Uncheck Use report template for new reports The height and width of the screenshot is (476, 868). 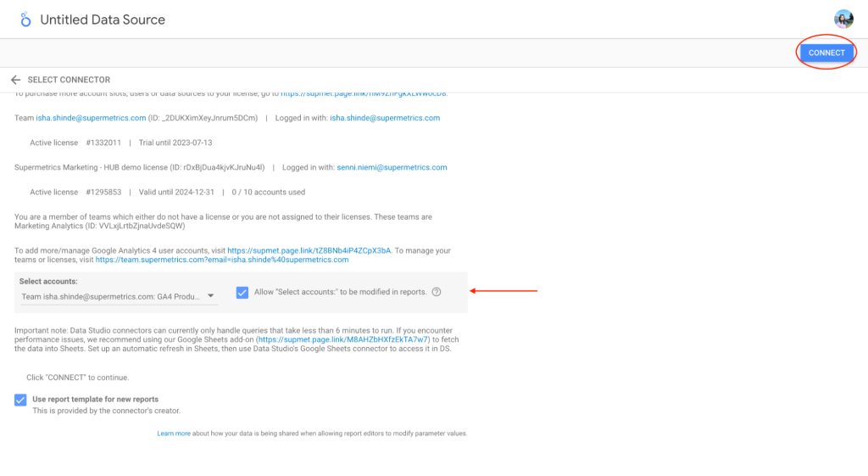[20, 400]
